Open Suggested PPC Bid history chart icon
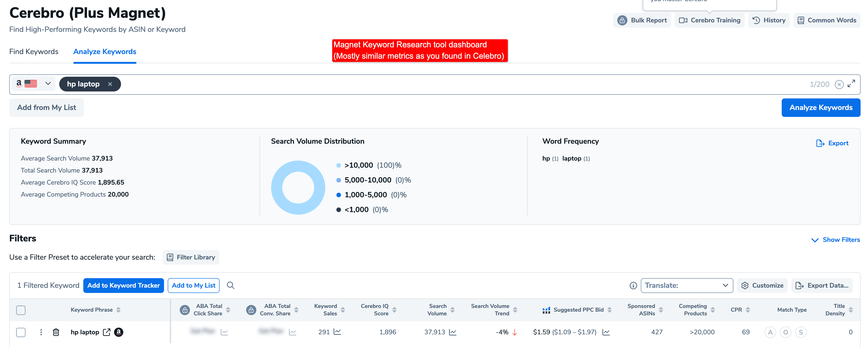Image resolution: width=868 pixels, height=347 pixels. pyautogui.click(x=606, y=332)
